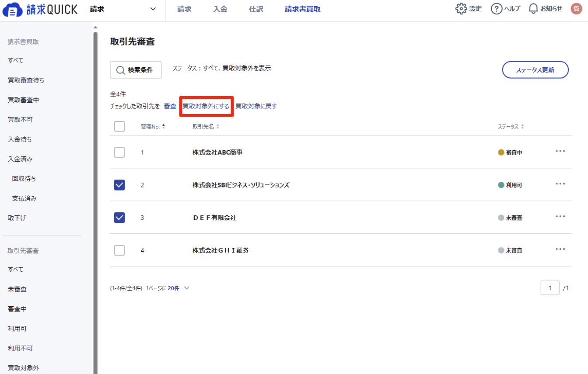
Task: Sort by 取引先名 column arrows
Action: click(218, 127)
